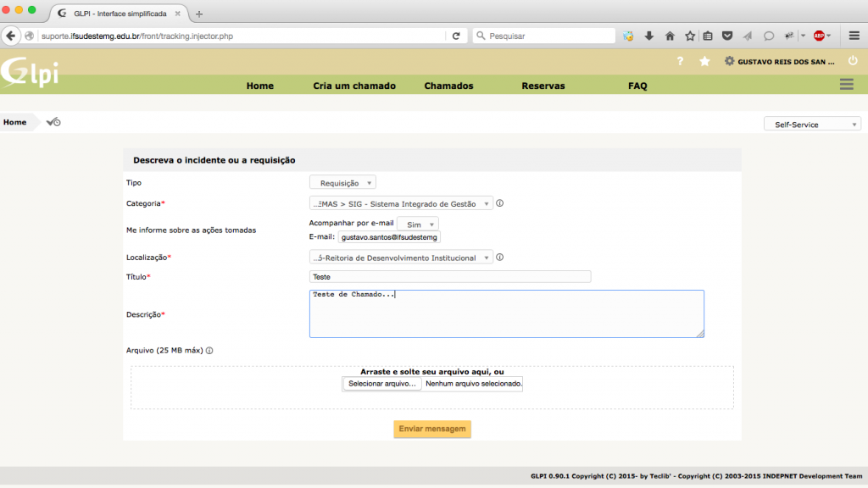Log out using the power icon
868x488 pixels.
click(x=852, y=61)
